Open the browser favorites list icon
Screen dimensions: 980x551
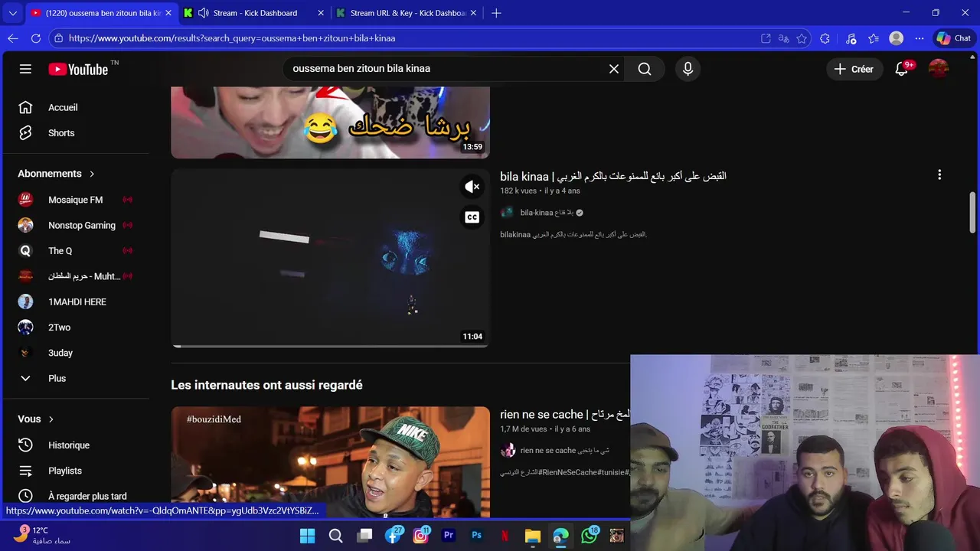pos(874,38)
